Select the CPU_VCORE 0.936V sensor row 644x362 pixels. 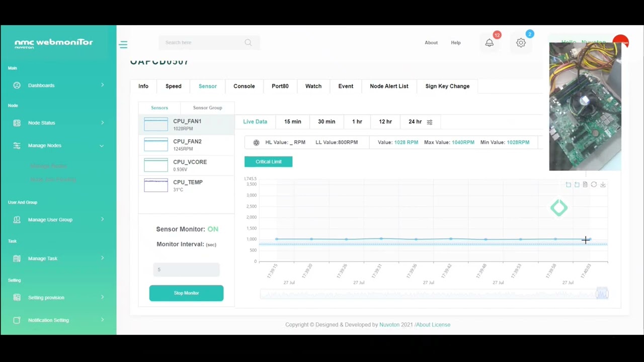point(187,165)
